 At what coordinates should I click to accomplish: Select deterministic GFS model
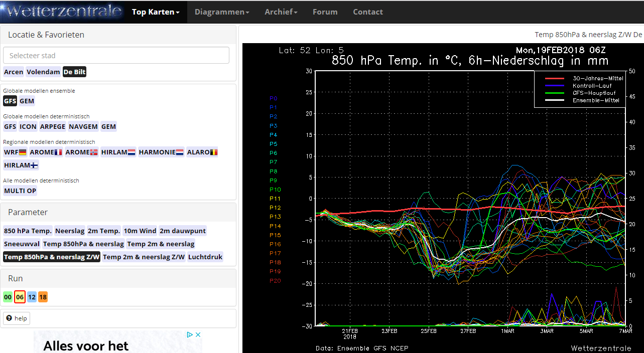[x=10, y=126]
